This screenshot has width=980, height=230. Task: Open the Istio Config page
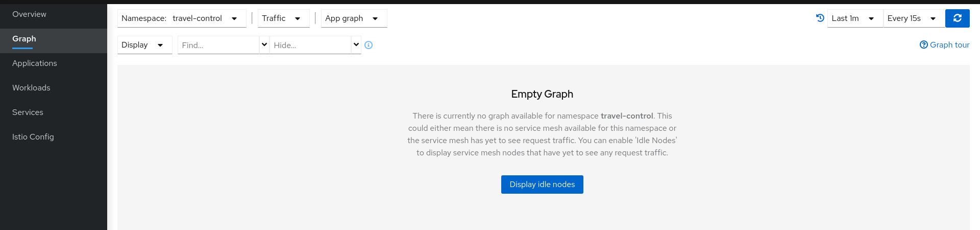point(33,137)
